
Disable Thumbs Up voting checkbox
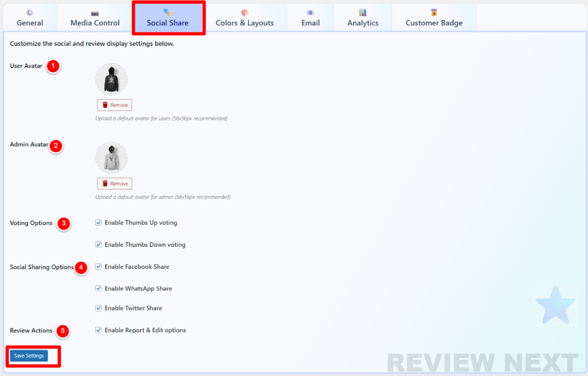click(98, 223)
